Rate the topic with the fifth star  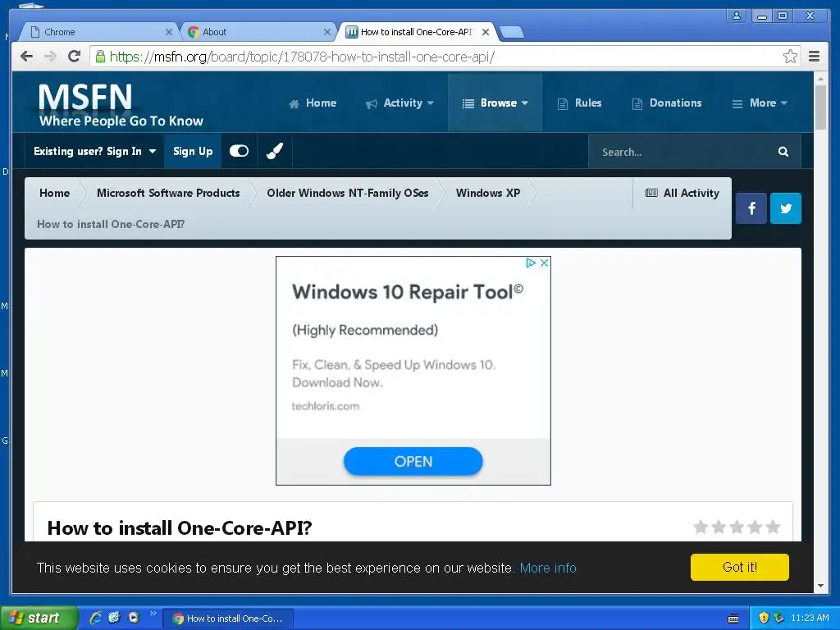(773, 527)
